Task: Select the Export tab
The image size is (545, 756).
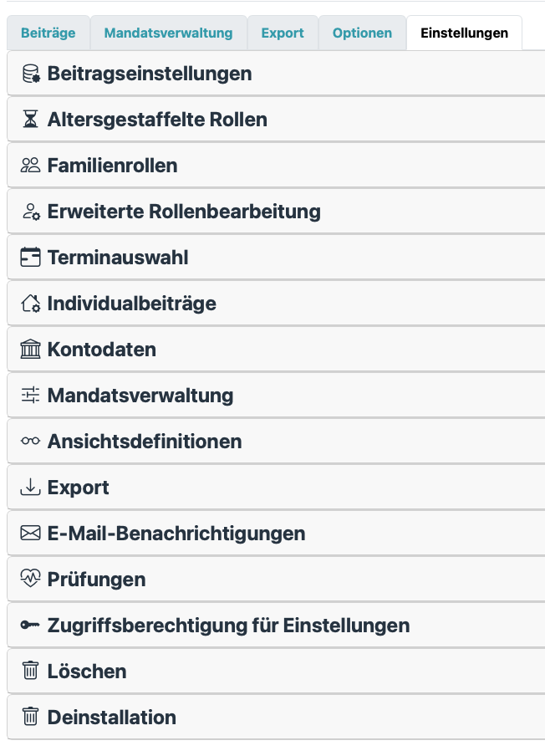Action: coord(283,33)
